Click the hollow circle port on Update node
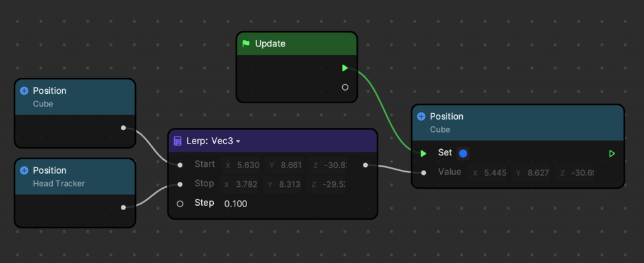Screen dimensions: 644x263 [x=345, y=87]
